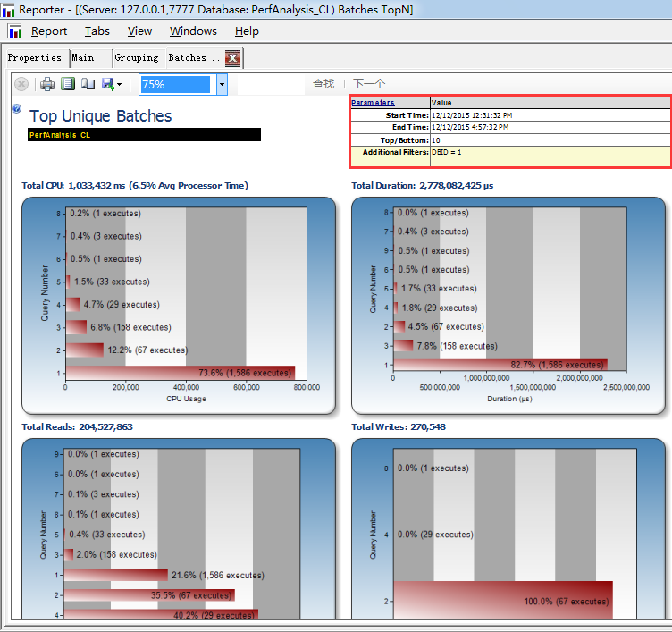Click the chart icon beside Report menu
The height and width of the screenshot is (632, 672).
[14, 31]
